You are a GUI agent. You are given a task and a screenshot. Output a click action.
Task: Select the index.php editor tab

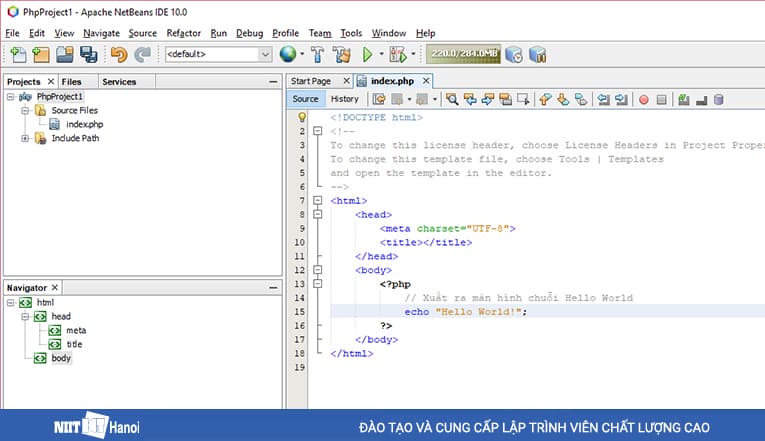tap(392, 81)
